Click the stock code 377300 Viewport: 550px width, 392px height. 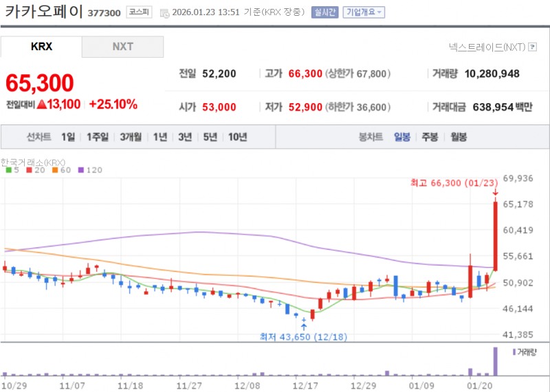104,13
